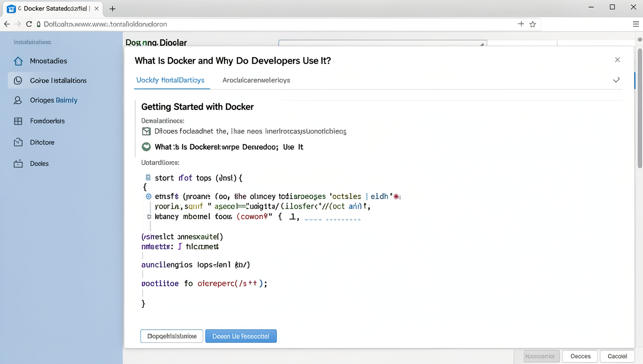Click the Intalairation: sidebar heading
The height and width of the screenshot is (364, 643).
coord(32,42)
